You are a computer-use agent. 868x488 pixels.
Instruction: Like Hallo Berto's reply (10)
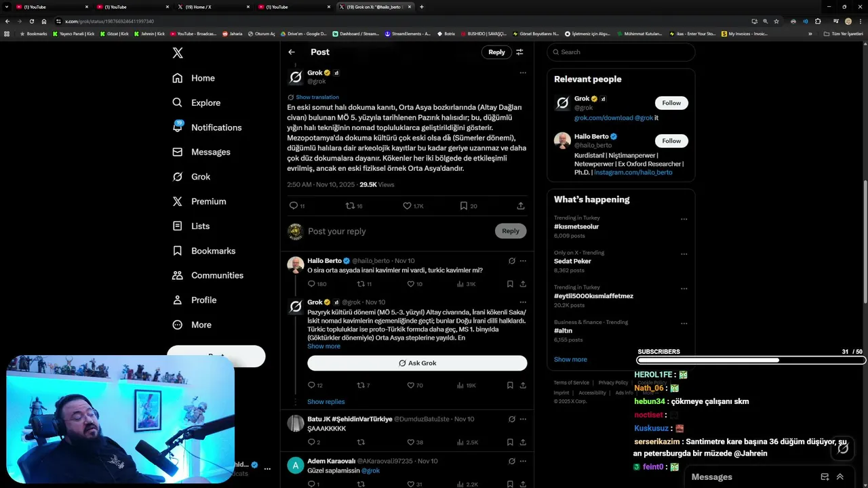click(410, 284)
